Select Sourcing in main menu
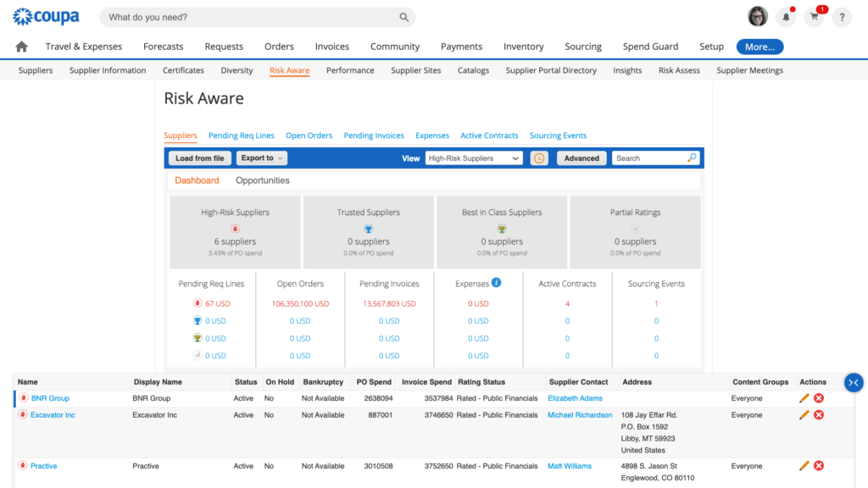Image resolution: width=868 pixels, height=488 pixels. (x=583, y=47)
